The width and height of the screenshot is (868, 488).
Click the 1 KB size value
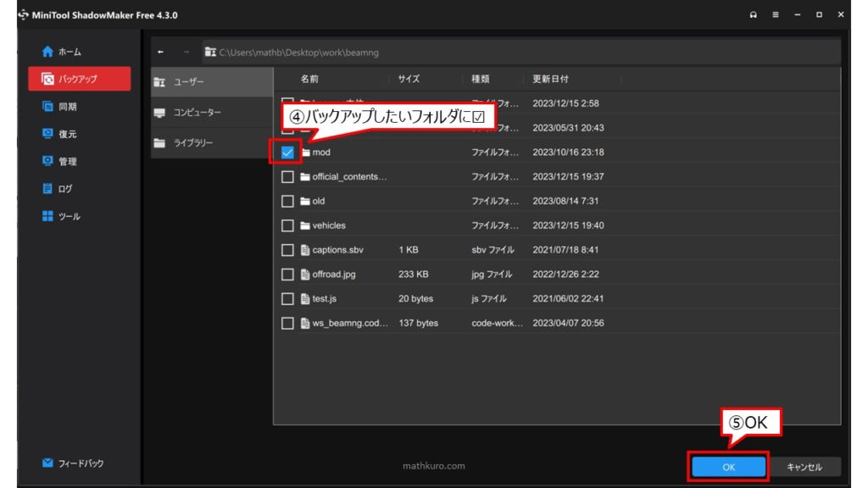coord(409,250)
